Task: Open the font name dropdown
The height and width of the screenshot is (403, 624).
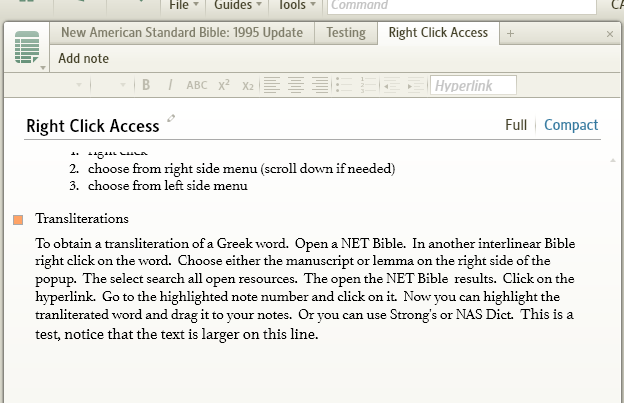Action: coord(79,85)
